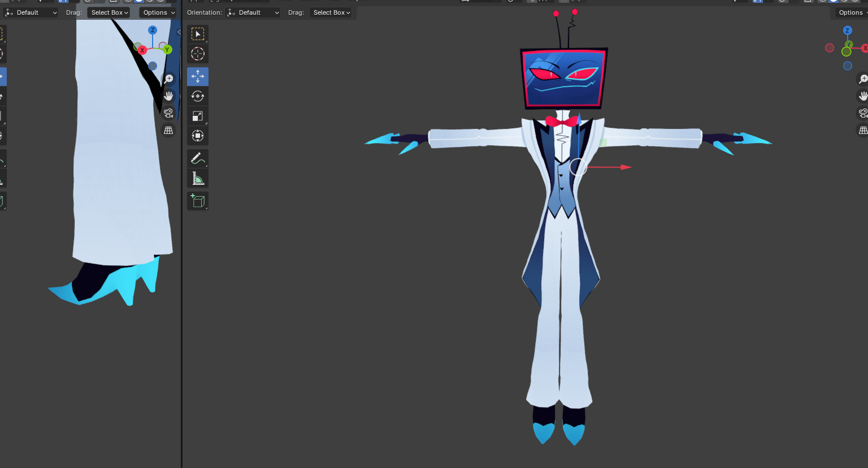
Task: Switch perspective/orthographic grid in right viewport
Action: (x=863, y=131)
